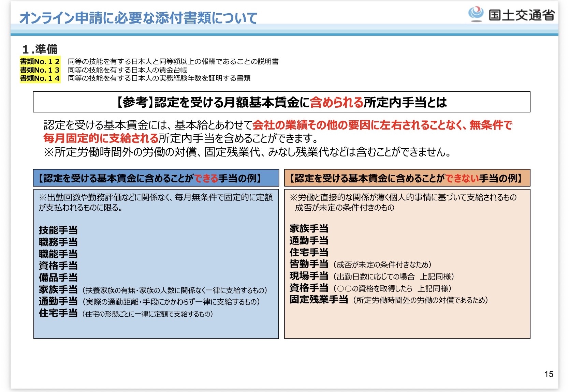569x392 pixels.
Task: Click the 1.準備 section heading
Action: click(40, 49)
